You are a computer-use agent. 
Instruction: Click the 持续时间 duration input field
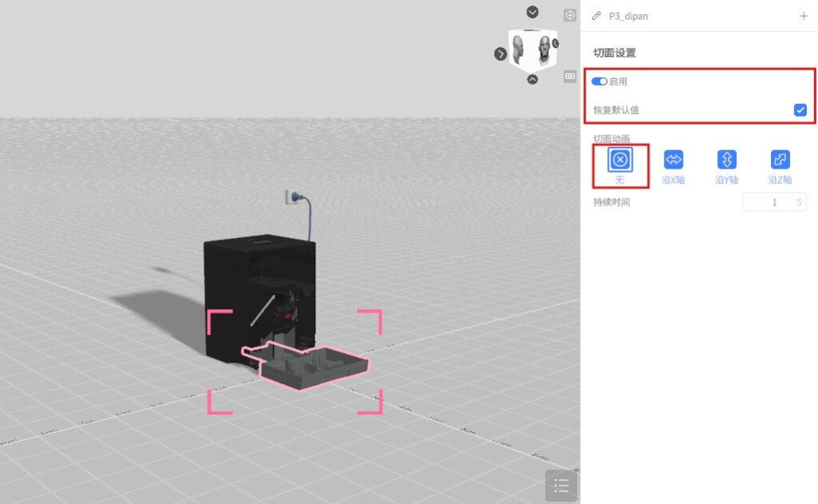[x=767, y=202]
